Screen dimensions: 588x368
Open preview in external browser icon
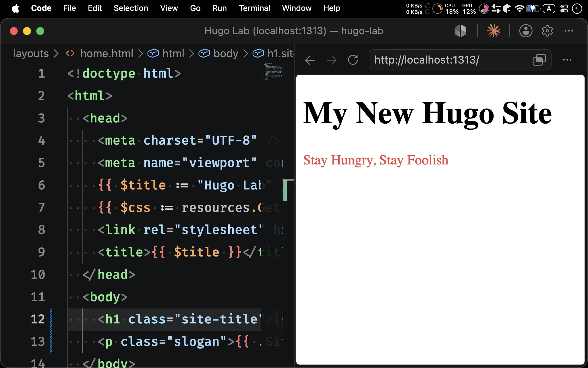(x=539, y=60)
